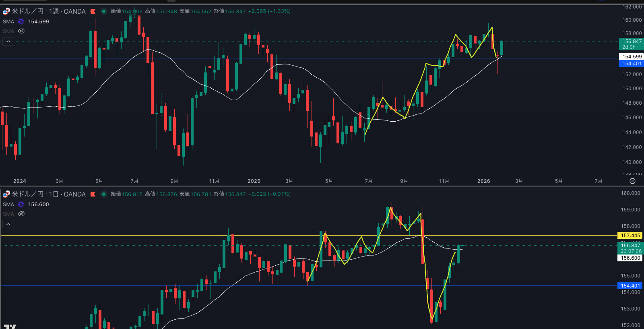Image resolution: width=644 pixels, height=329 pixels.
Task: Click the red flag icon on daily chart
Action: click(93, 194)
